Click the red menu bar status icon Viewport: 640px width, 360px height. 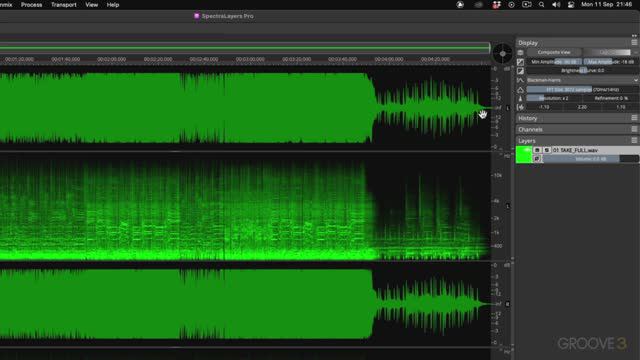click(x=496, y=5)
